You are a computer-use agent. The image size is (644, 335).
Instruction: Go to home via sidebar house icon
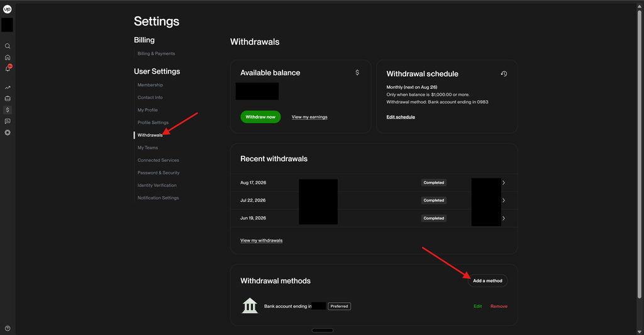pos(8,57)
